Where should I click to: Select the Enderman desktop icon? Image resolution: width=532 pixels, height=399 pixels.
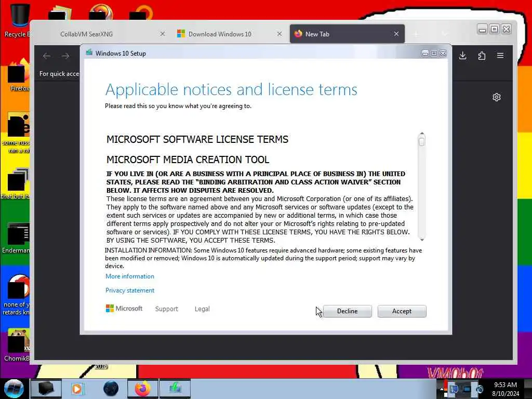(x=16, y=237)
